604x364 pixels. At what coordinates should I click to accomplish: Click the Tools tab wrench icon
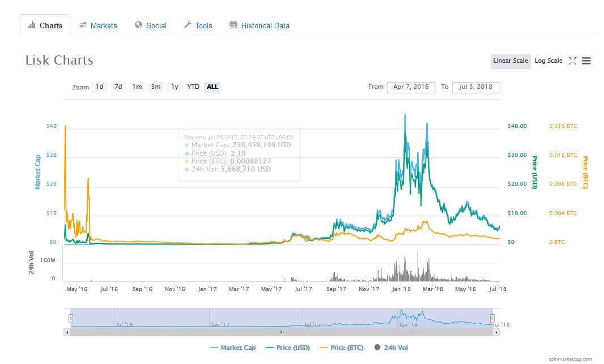click(188, 25)
